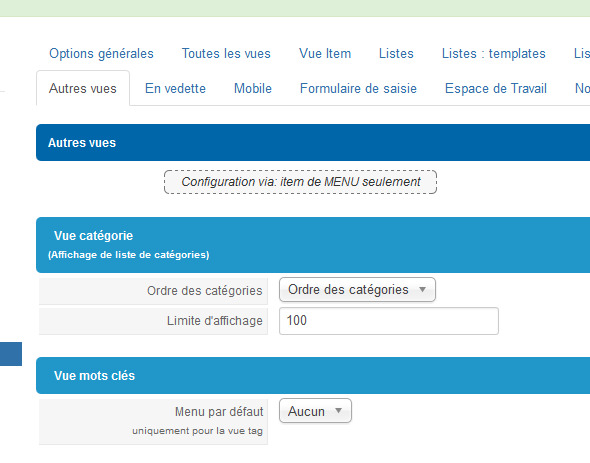Open the Vue Item tab
The height and width of the screenshot is (463, 590).
pyautogui.click(x=325, y=53)
